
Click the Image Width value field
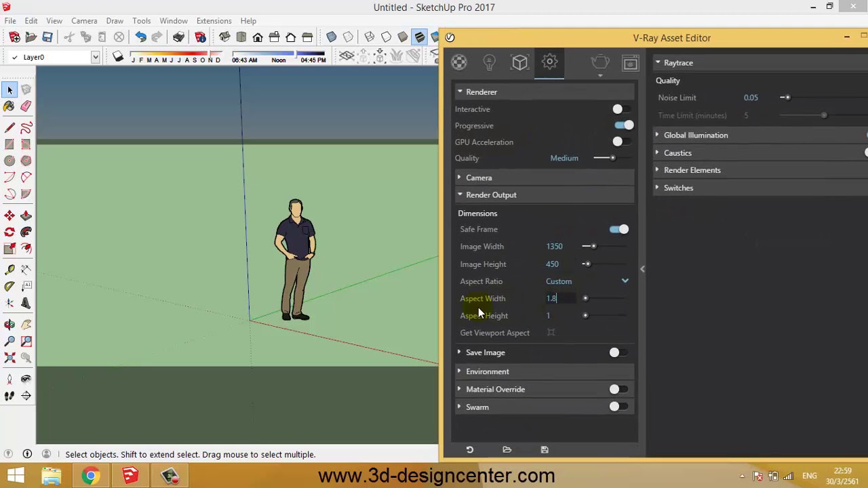click(560, 247)
